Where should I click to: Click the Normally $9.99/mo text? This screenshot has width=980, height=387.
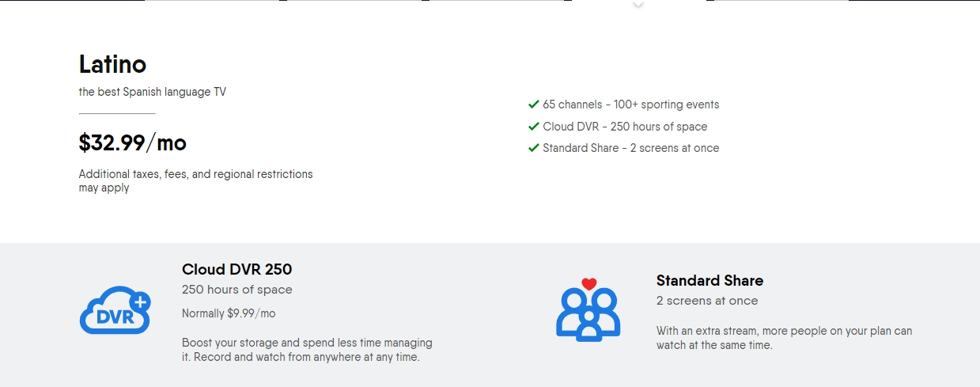tap(229, 313)
